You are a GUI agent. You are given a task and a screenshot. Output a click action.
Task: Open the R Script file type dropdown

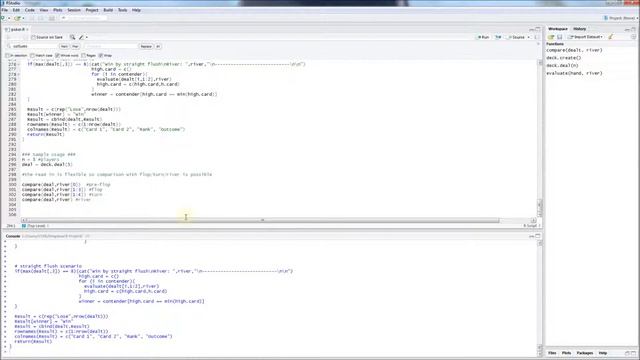click(x=532, y=226)
